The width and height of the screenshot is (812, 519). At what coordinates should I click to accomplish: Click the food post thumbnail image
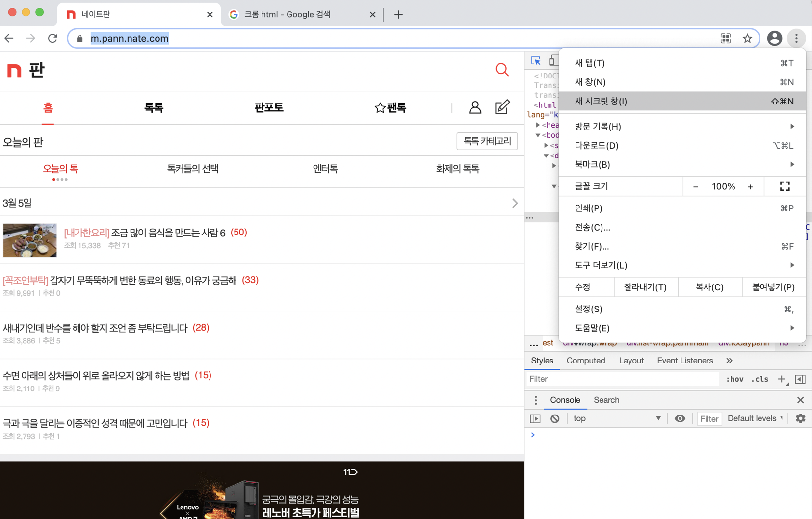tap(30, 240)
